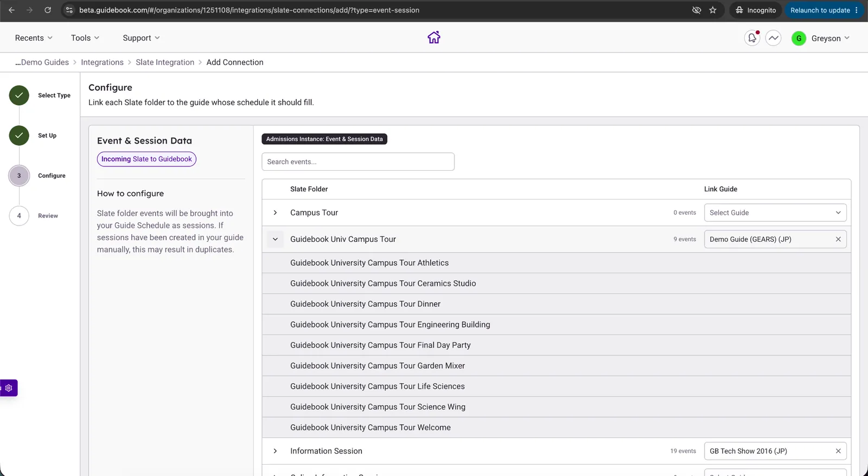Click the purple settings gear widget
This screenshot has width=868, height=476.
[9, 388]
